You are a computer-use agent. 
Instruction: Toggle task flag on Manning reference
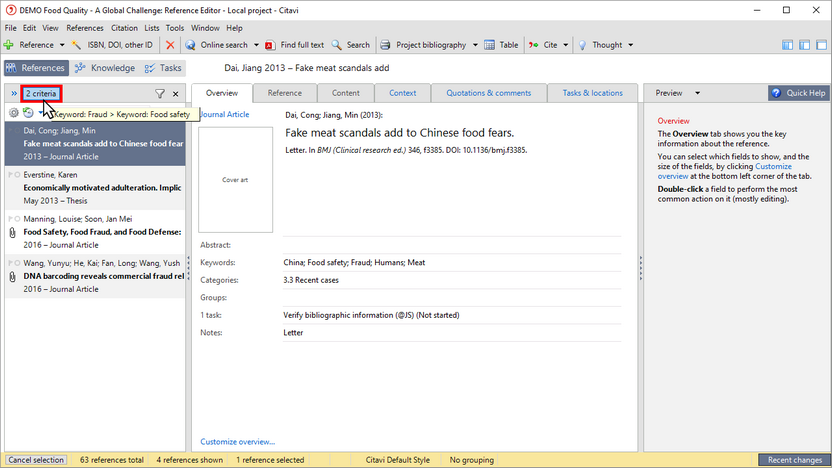pos(10,219)
